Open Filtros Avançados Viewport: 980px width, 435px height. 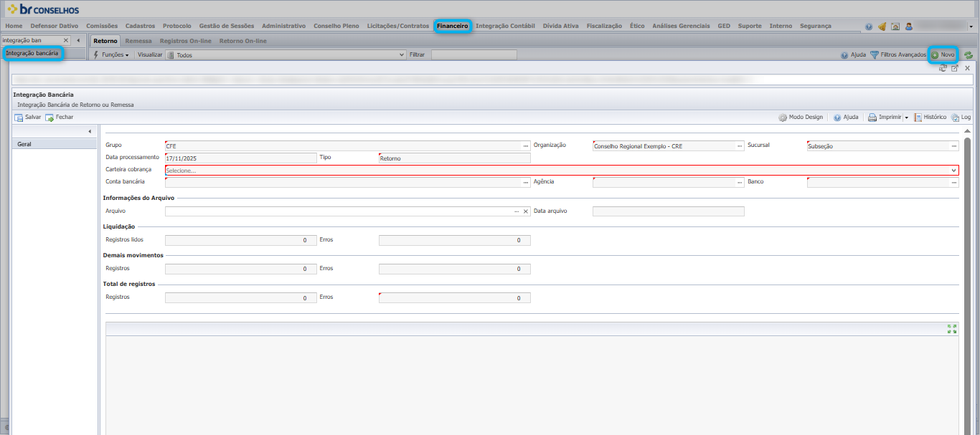[898, 54]
